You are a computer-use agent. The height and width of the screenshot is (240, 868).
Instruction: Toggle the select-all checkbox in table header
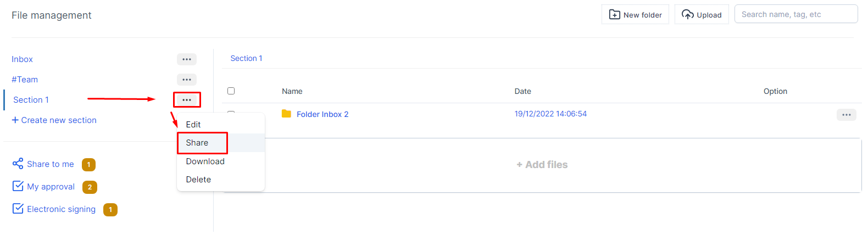[x=231, y=91]
